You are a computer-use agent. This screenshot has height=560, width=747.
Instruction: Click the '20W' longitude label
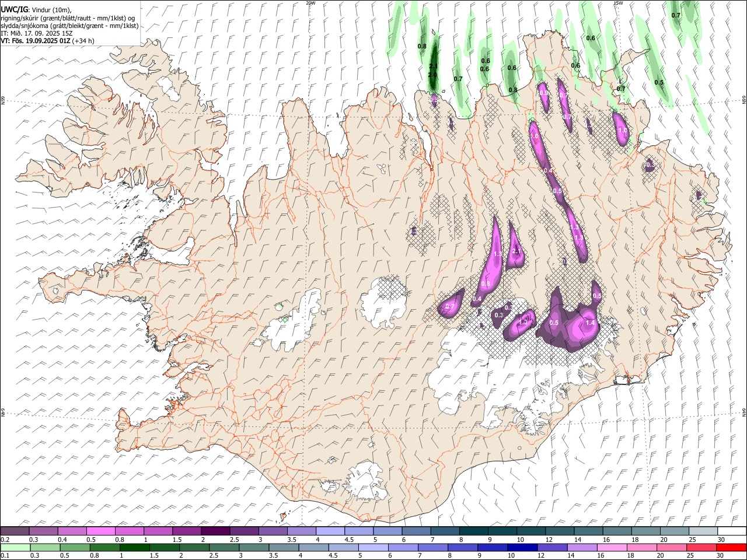pyautogui.click(x=310, y=3)
